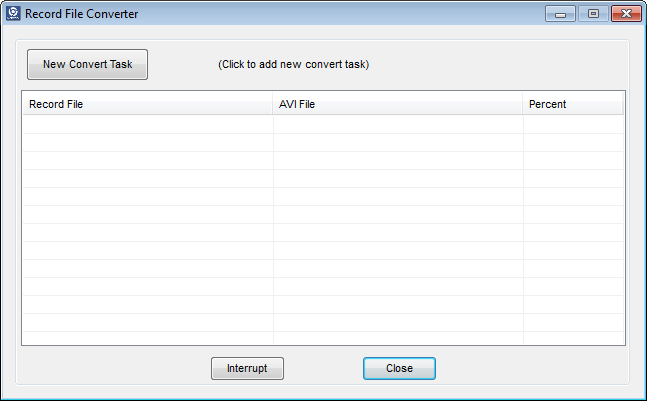
Task: Click the Record File Converter app icon
Action: [13, 14]
